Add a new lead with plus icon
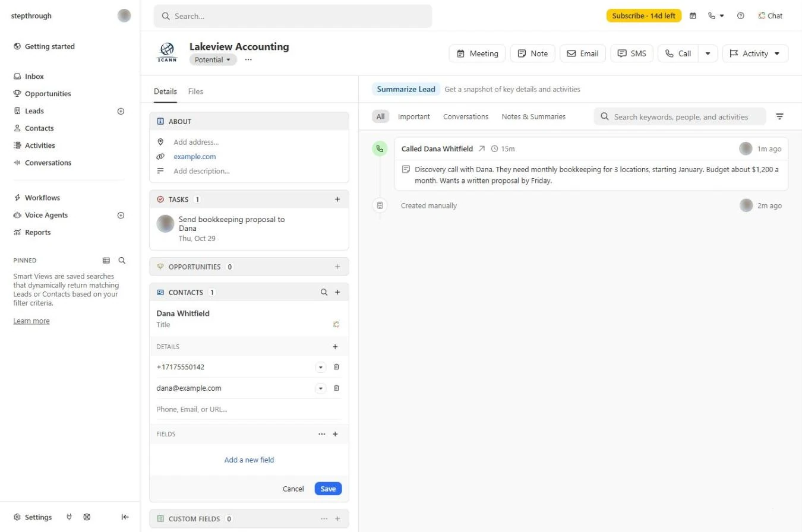The image size is (802, 532). [x=121, y=111]
